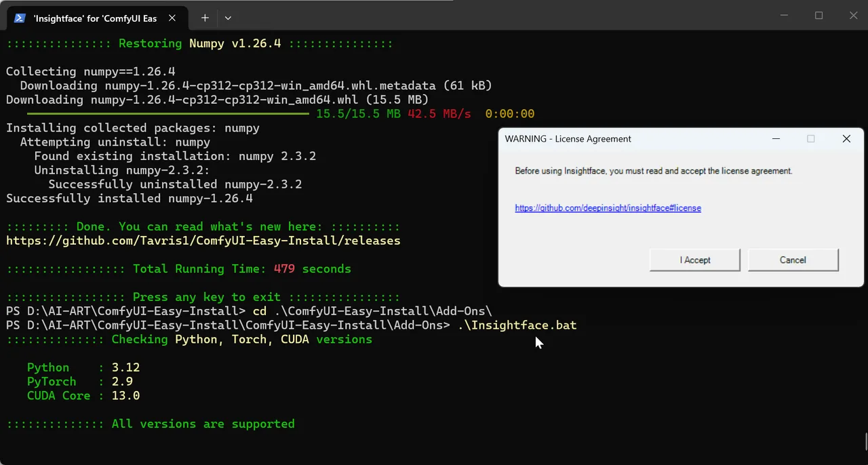
Task: Close the 'Insightface' terminal tab
Action: click(x=172, y=18)
